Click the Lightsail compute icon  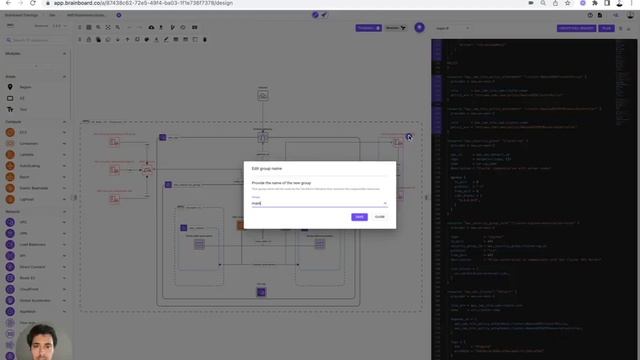click(x=10, y=199)
